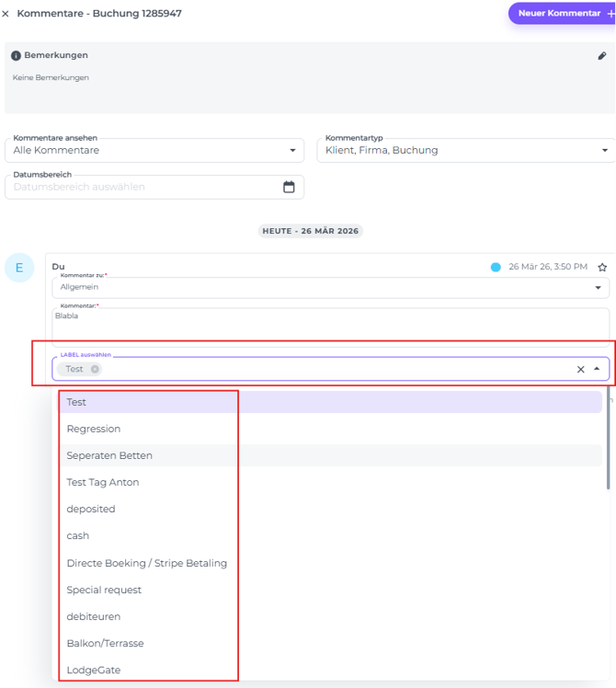Clear all selected labels with the X
616x688 pixels.
click(580, 370)
